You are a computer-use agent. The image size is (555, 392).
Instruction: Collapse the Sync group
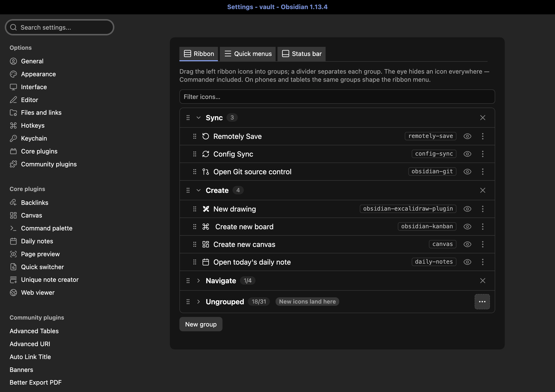click(199, 118)
